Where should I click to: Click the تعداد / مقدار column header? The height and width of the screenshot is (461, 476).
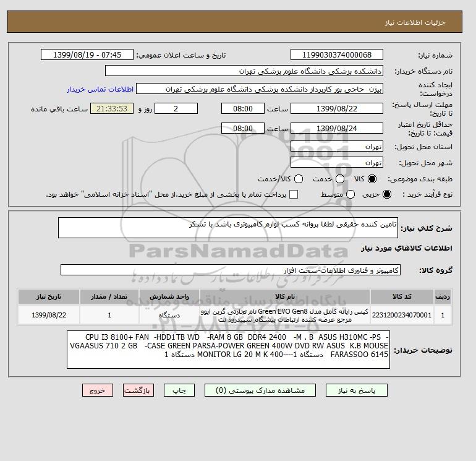coord(109,296)
